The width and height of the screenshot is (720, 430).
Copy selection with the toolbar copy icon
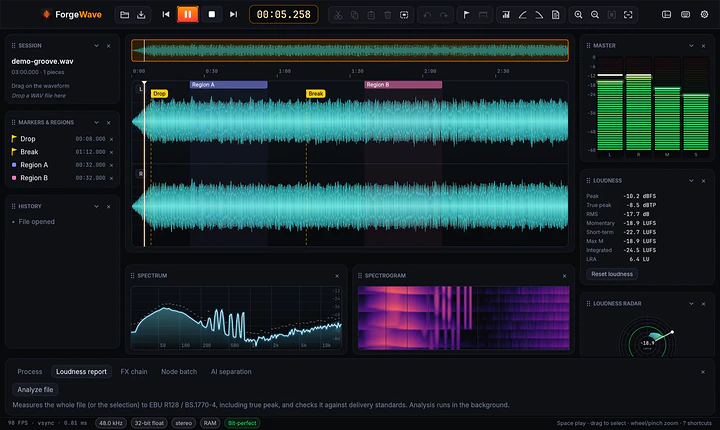(354, 15)
